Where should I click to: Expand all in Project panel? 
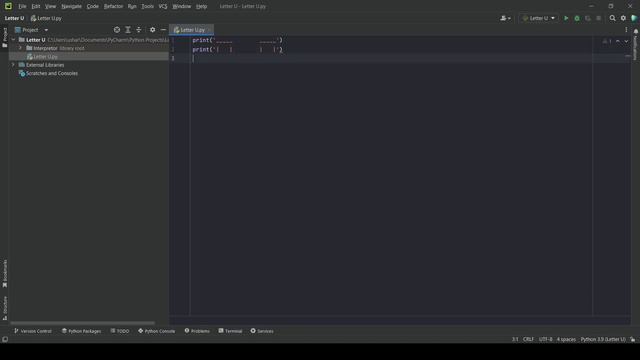click(x=128, y=30)
